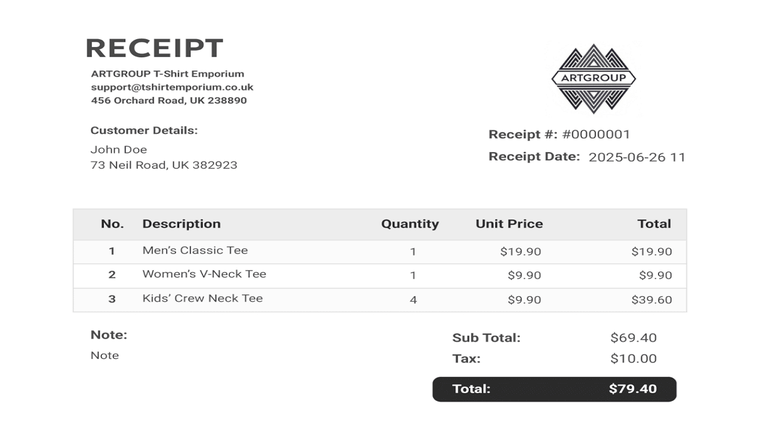Viewport: 760px width, 427px height.
Task: Click the 73 Neil Road customer address
Action: (x=164, y=165)
